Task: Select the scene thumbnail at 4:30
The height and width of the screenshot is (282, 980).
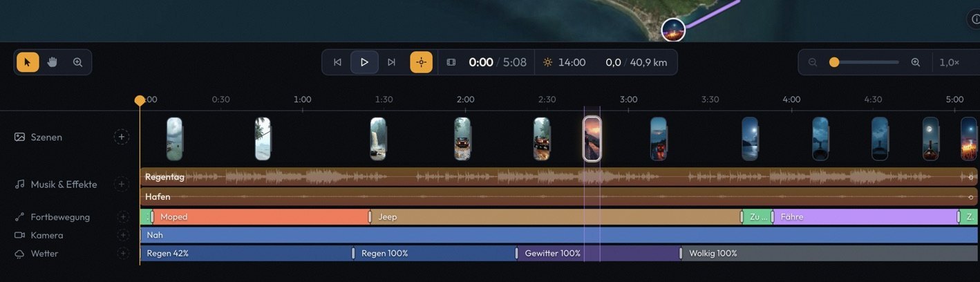Action: tap(880, 138)
